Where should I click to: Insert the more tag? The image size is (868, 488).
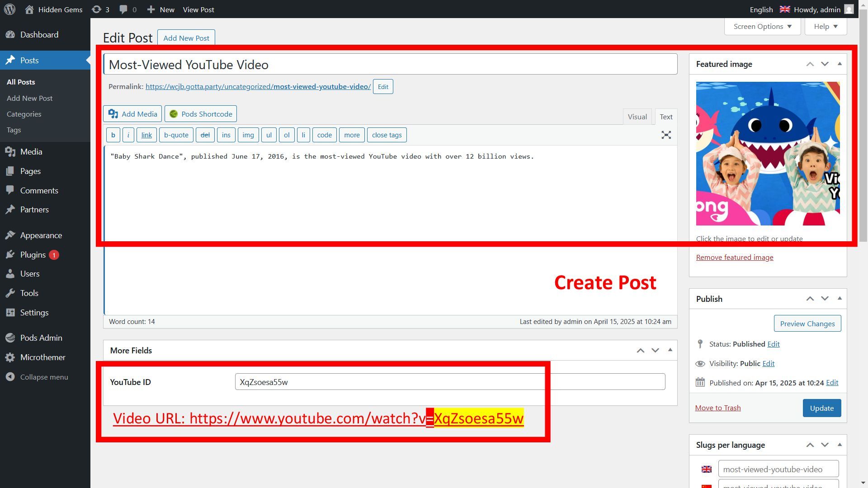coord(352,135)
